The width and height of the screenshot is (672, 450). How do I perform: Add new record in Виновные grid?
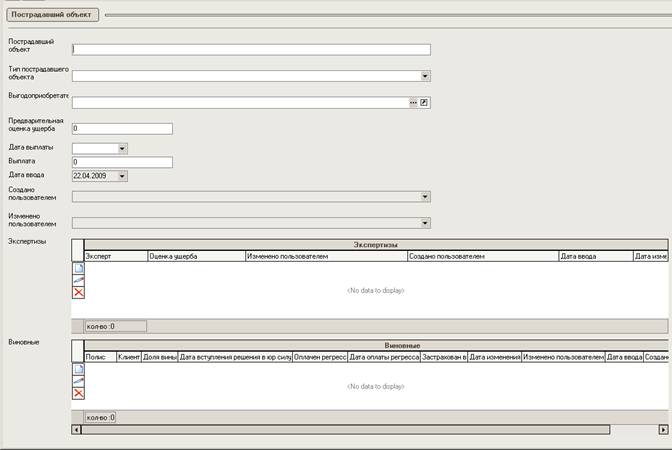78,369
